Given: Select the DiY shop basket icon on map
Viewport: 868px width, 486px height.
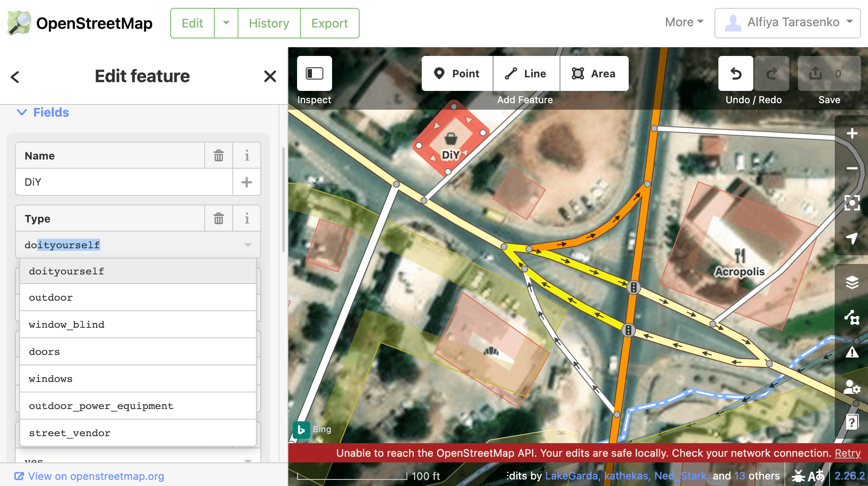Looking at the screenshot, I should pyautogui.click(x=451, y=139).
